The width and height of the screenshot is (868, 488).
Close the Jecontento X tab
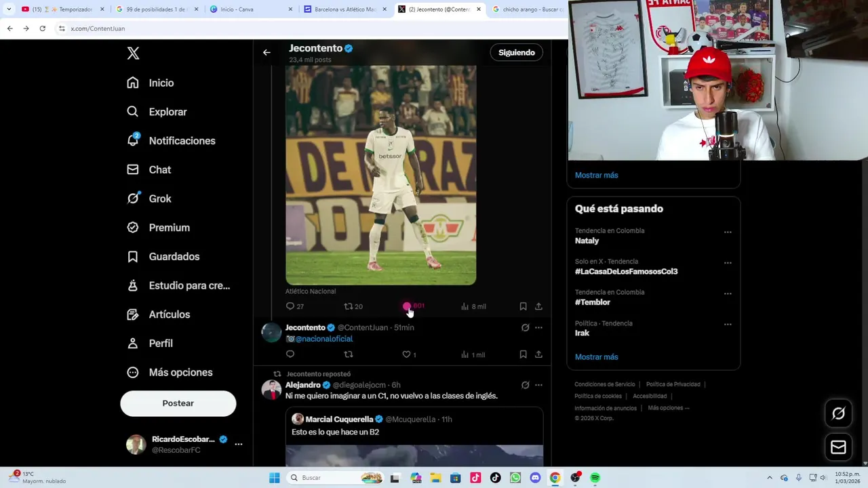click(x=479, y=9)
